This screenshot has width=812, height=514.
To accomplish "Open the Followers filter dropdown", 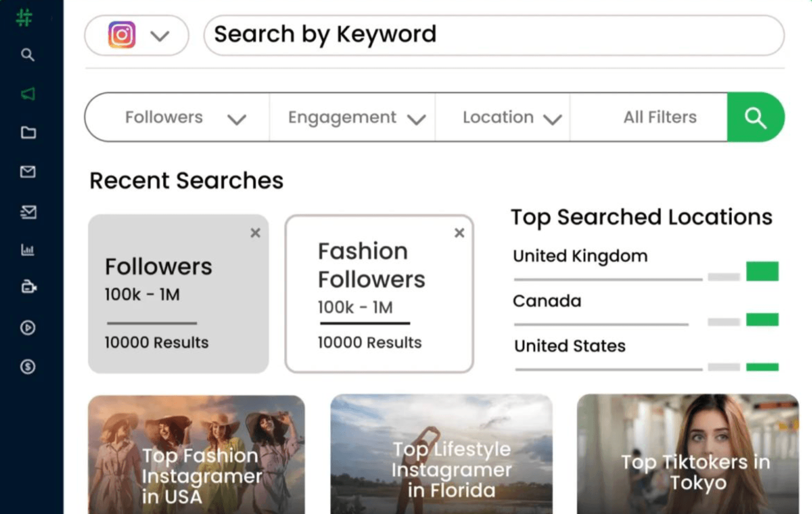I will pos(177,117).
